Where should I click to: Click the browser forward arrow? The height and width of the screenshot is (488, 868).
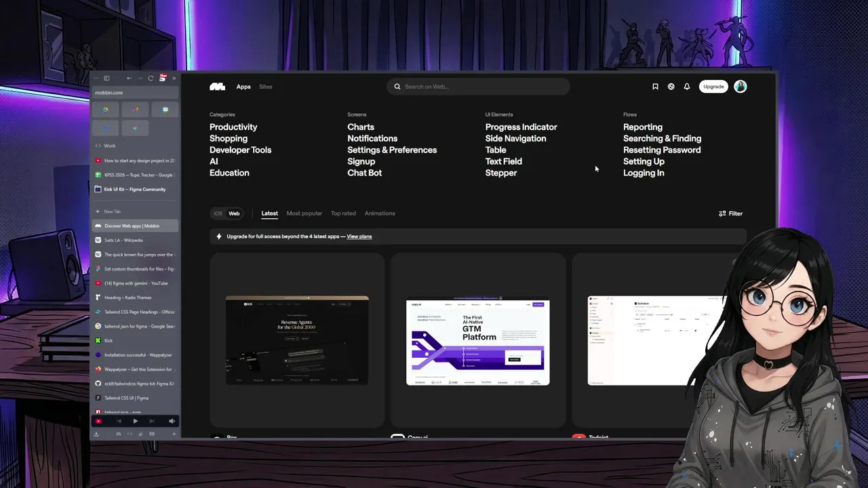point(140,78)
